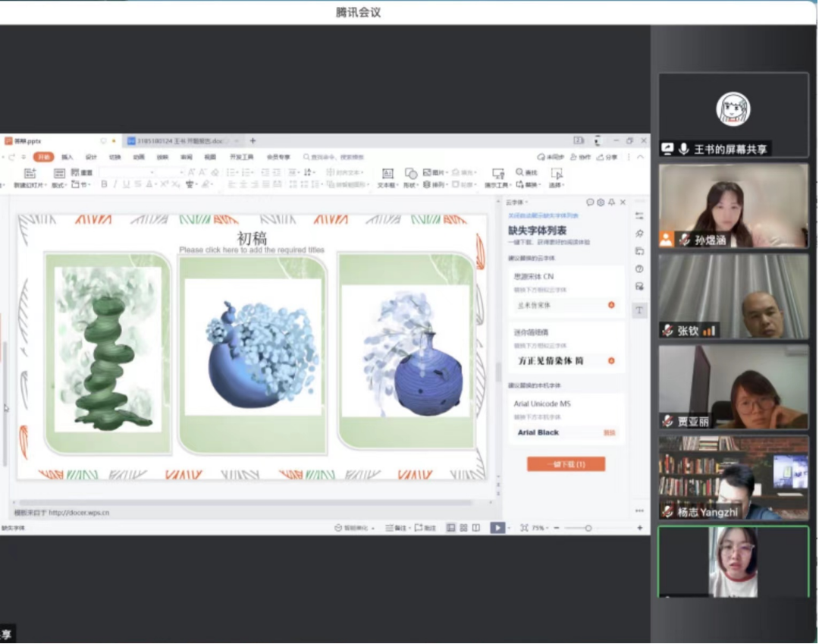Open the font (T) sidebar panel icon
This screenshot has width=819, height=644.
(639, 309)
